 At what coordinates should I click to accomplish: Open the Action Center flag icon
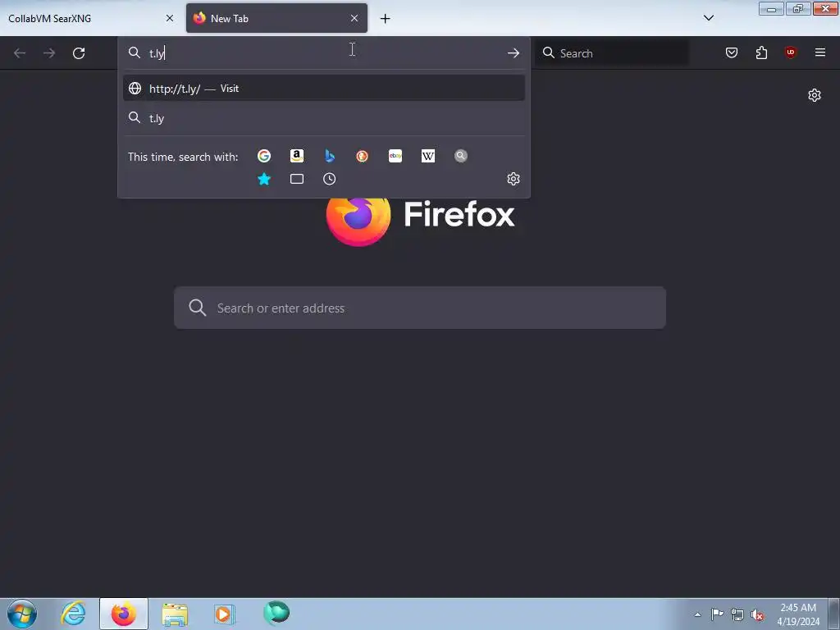click(717, 614)
